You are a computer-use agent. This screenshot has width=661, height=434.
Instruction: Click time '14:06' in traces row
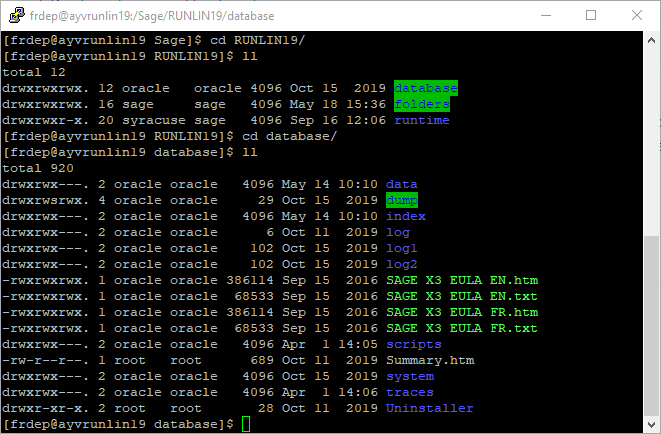pos(358,392)
